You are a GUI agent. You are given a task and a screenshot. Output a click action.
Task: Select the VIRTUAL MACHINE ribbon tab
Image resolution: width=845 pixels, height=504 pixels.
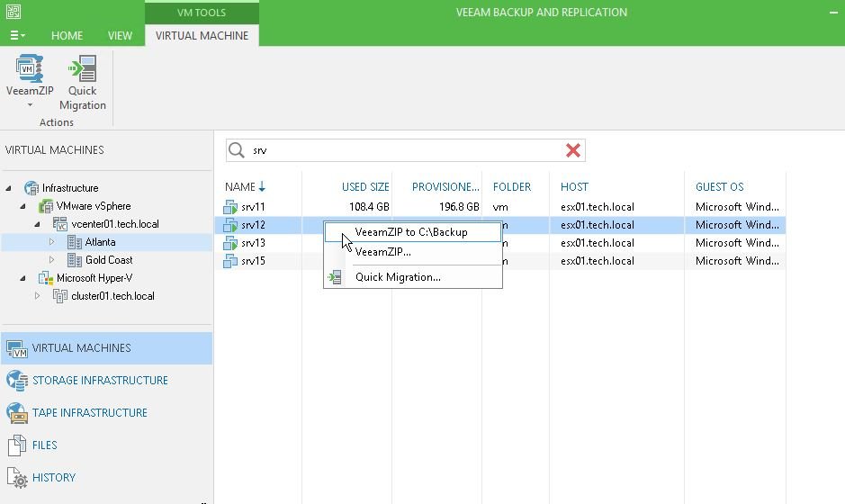click(x=202, y=36)
